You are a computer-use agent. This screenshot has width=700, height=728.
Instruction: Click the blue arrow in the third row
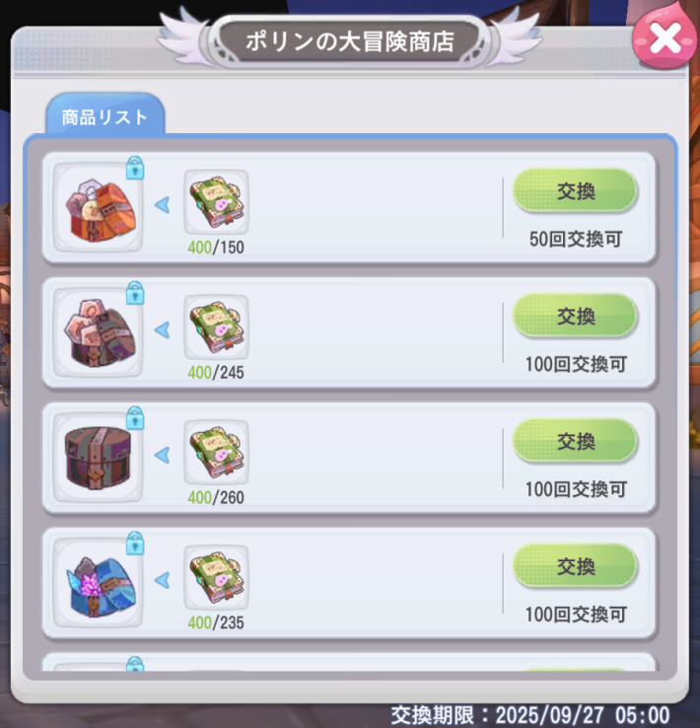pyautogui.click(x=163, y=456)
